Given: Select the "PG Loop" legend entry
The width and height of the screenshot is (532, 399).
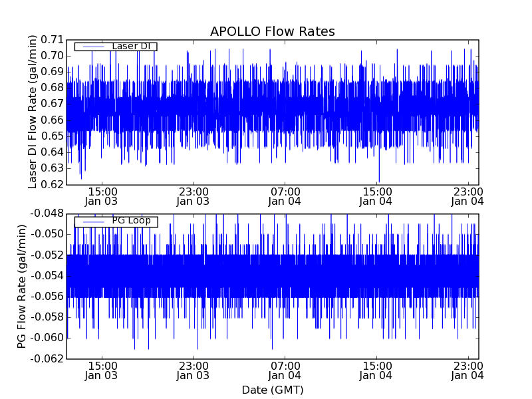Looking at the screenshot, I should [x=116, y=222].
